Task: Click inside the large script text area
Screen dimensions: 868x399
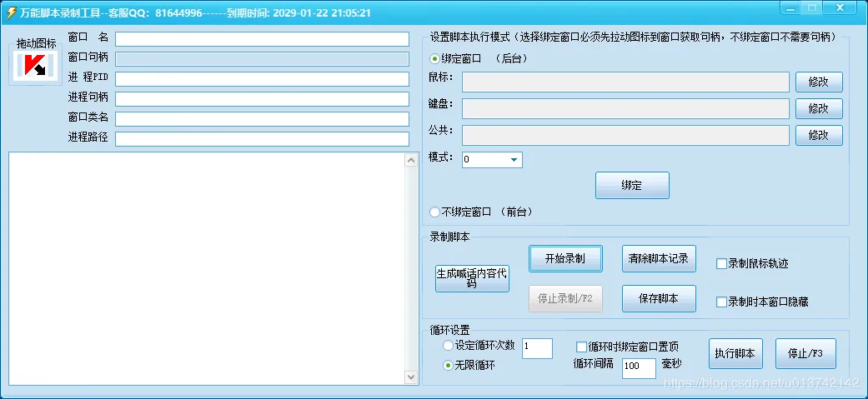Action: pos(207,268)
